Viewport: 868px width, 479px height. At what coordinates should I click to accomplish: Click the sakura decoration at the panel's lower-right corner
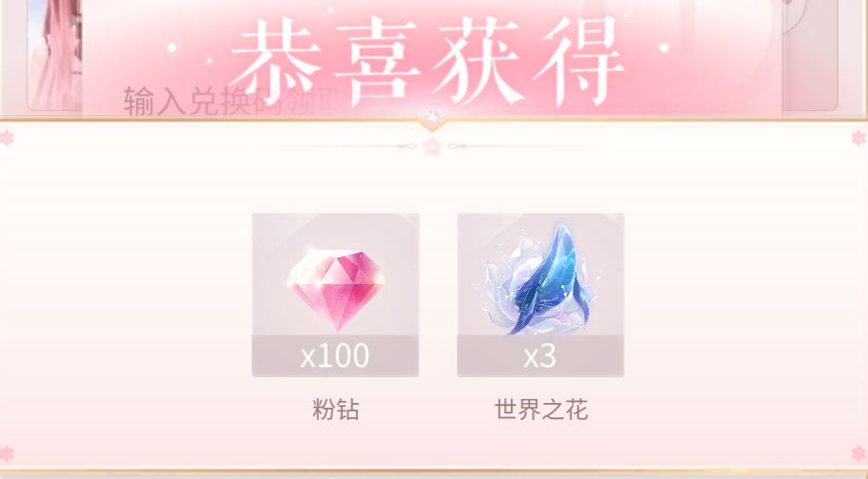point(859,454)
